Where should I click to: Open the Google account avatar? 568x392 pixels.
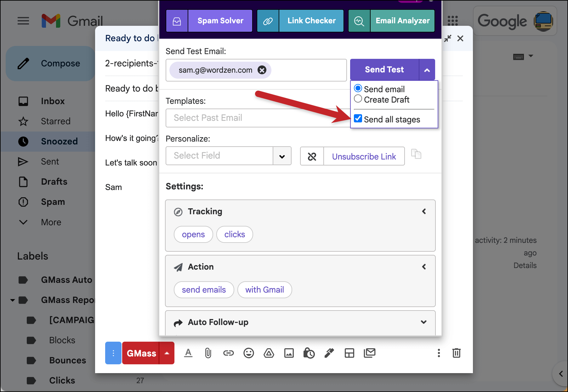pyautogui.click(x=543, y=21)
